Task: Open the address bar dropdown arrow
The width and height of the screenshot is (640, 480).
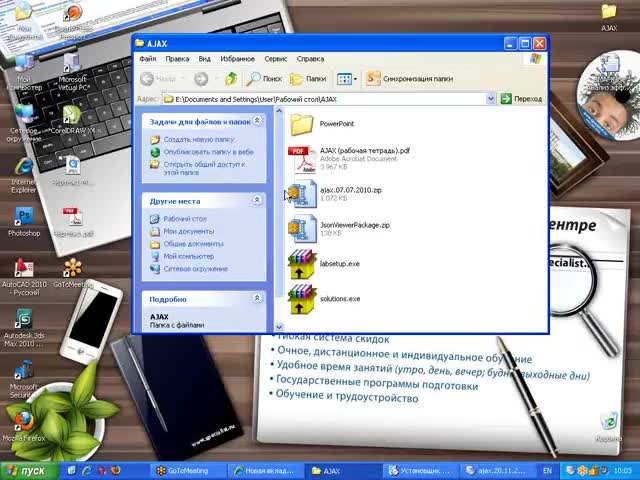Action: [x=491, y=99]
